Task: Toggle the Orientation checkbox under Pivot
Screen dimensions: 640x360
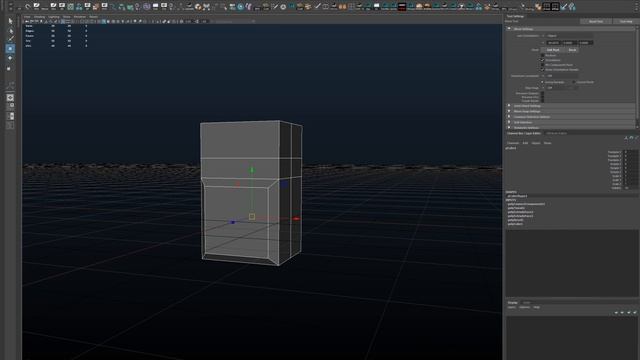Action: tap(542, 60)
